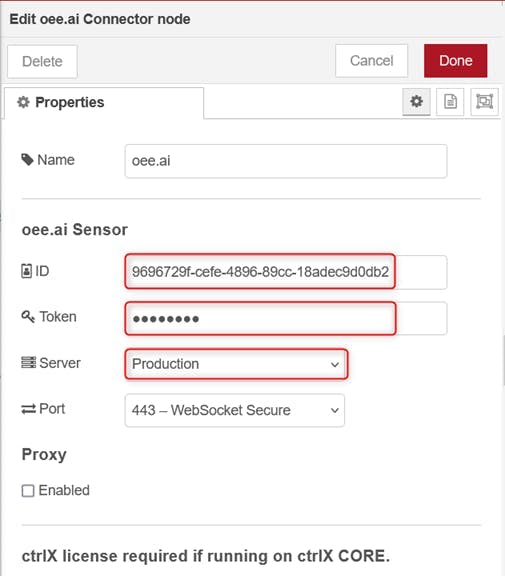Open the node appearance icon

484,101
